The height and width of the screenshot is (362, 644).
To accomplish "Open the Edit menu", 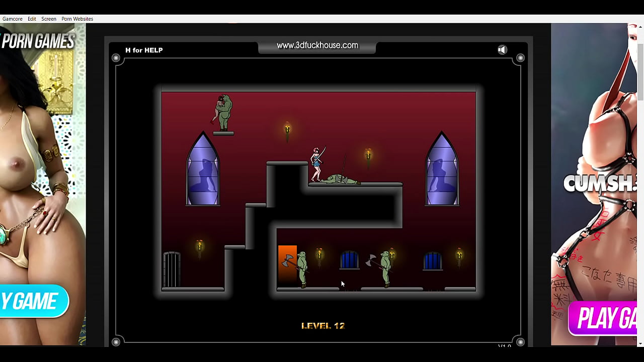I will click(32, 19).
